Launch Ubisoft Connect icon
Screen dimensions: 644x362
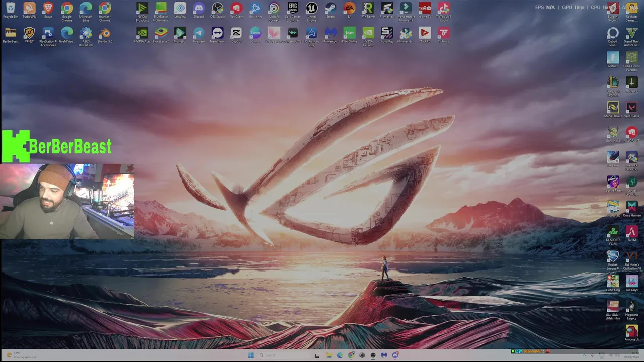[x=274, y=12]
